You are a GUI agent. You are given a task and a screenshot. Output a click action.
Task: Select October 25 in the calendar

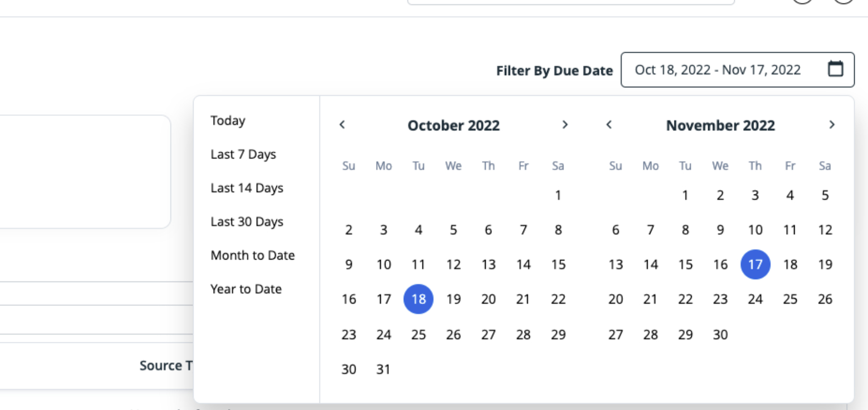coord(418,334)
